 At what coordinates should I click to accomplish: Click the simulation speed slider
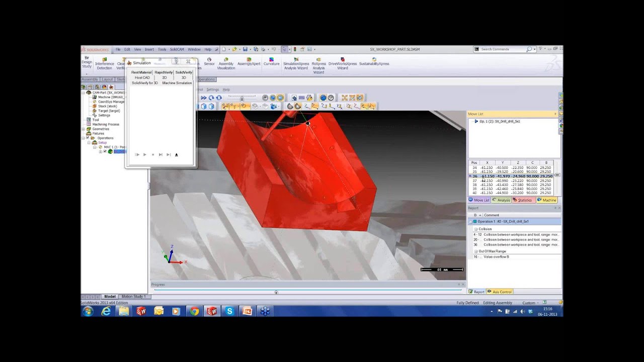pos(242,98)
